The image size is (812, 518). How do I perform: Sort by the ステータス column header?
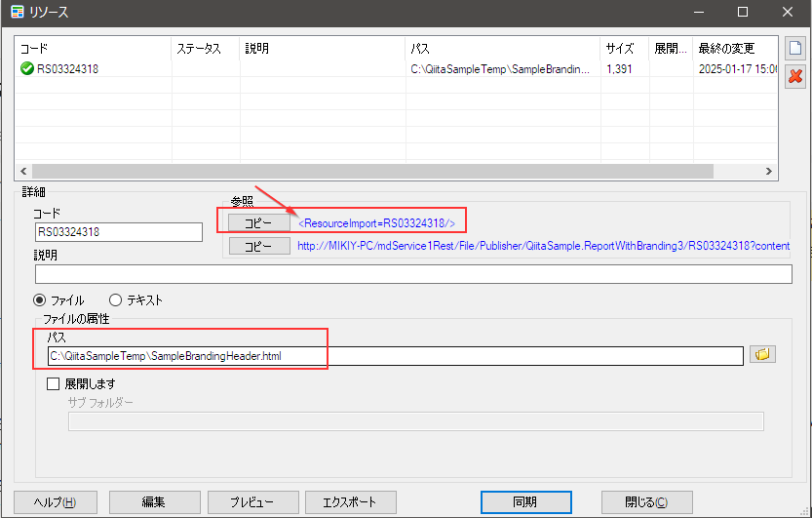(205, 49)
